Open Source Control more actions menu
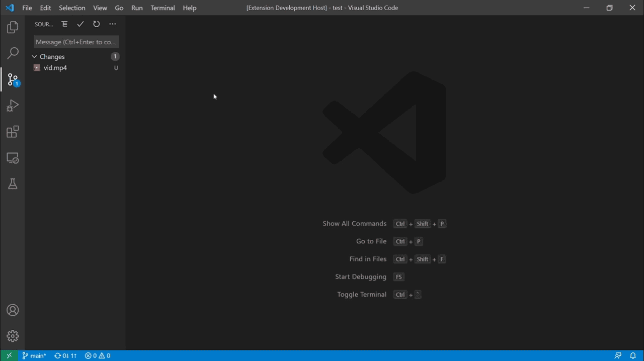 click(x=113, y=24)
